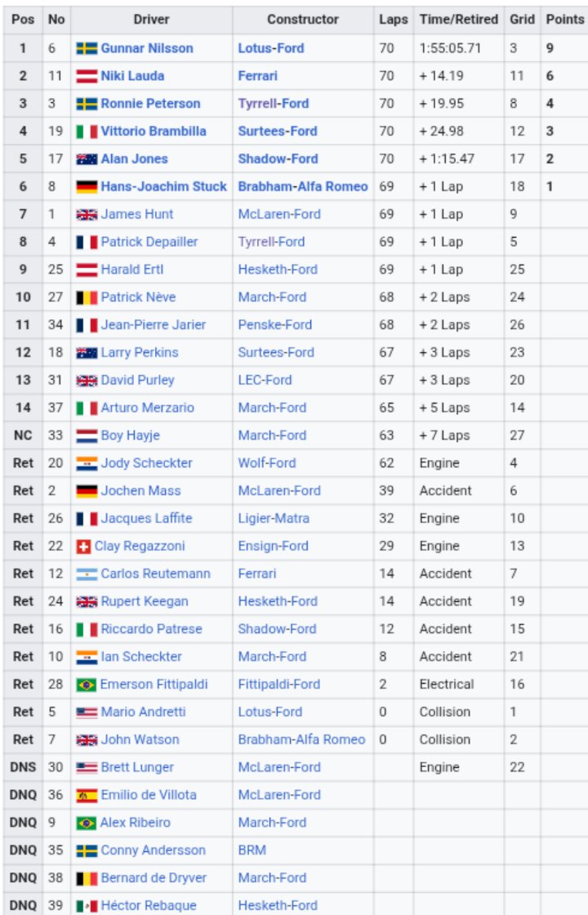Screen dimensions: 588x915
Task: Click the Swiss flag beside Clay Regazzoni
Action: tap(83, 547)
